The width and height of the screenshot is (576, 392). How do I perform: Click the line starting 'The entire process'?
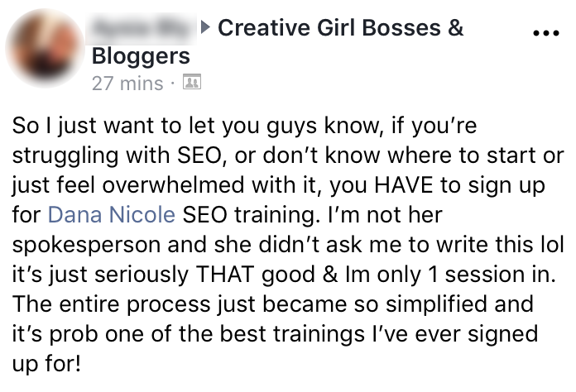(x=272, y=304)
